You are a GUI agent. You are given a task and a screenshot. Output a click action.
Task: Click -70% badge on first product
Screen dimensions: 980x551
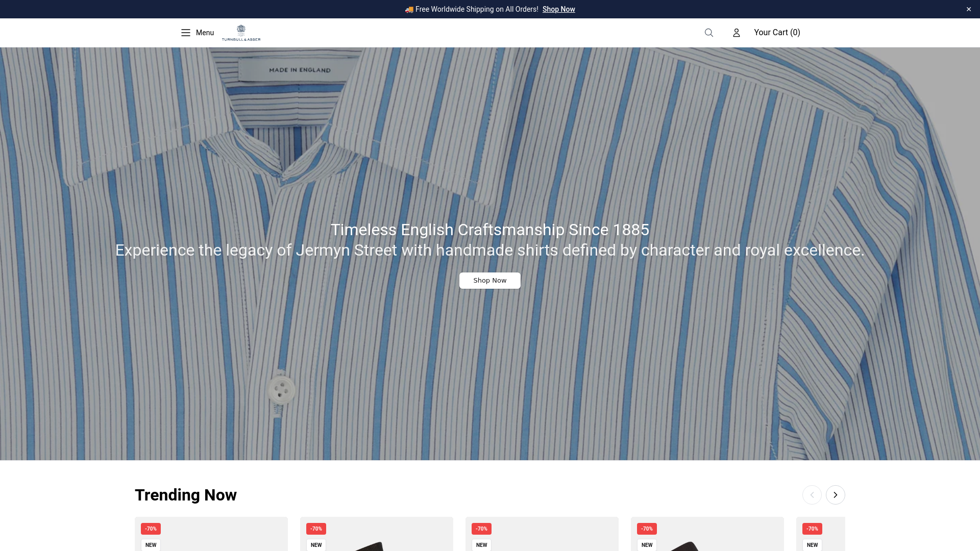tap(151, 529)
